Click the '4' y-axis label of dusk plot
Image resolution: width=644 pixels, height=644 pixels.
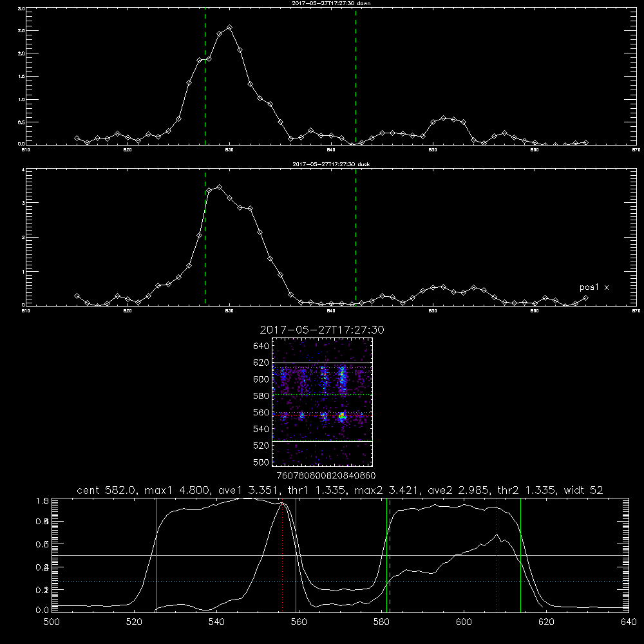click(x=23, y=170)
